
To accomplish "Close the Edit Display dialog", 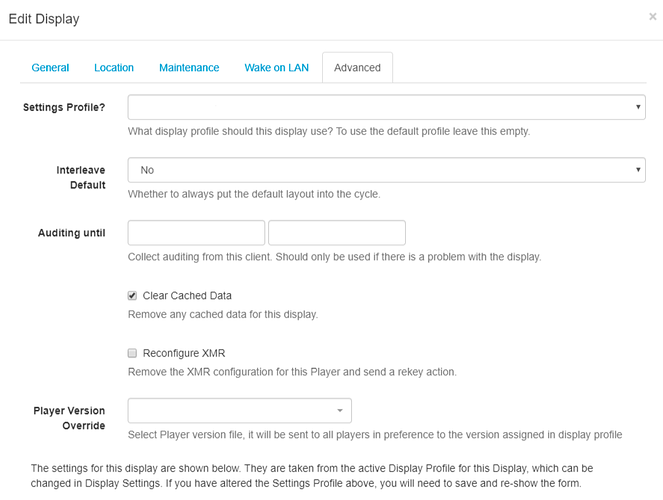I will [653, 17].
